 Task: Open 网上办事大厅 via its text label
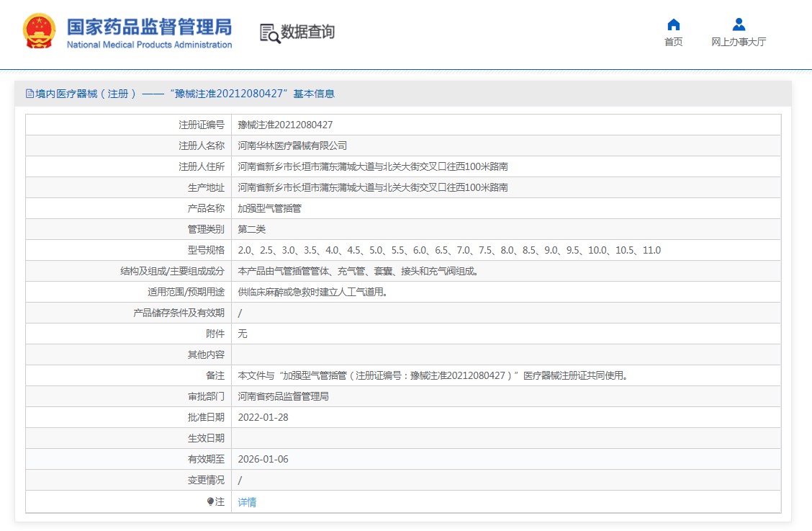tap(739, 42)
